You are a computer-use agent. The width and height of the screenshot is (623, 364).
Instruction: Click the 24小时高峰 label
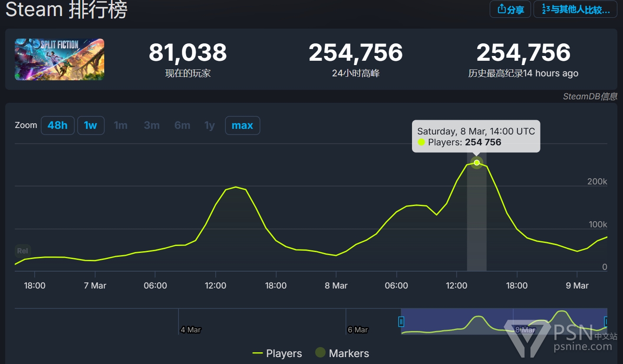point(356,73)
